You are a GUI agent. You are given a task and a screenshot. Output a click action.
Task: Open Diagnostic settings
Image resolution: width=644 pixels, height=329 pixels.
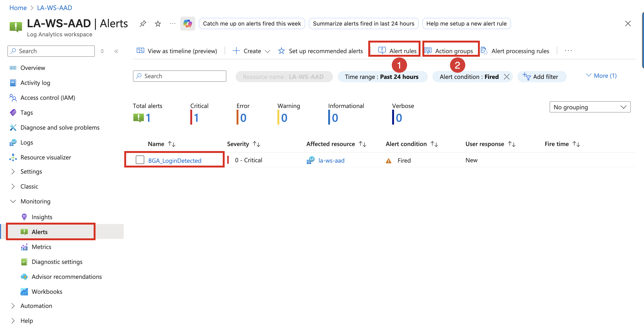point(57,262)
